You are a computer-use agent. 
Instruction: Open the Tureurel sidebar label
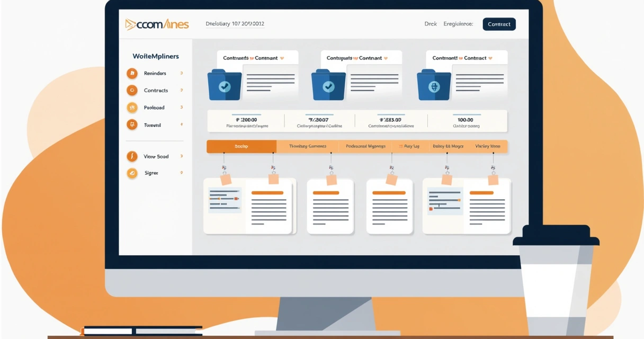pos(153,125)
